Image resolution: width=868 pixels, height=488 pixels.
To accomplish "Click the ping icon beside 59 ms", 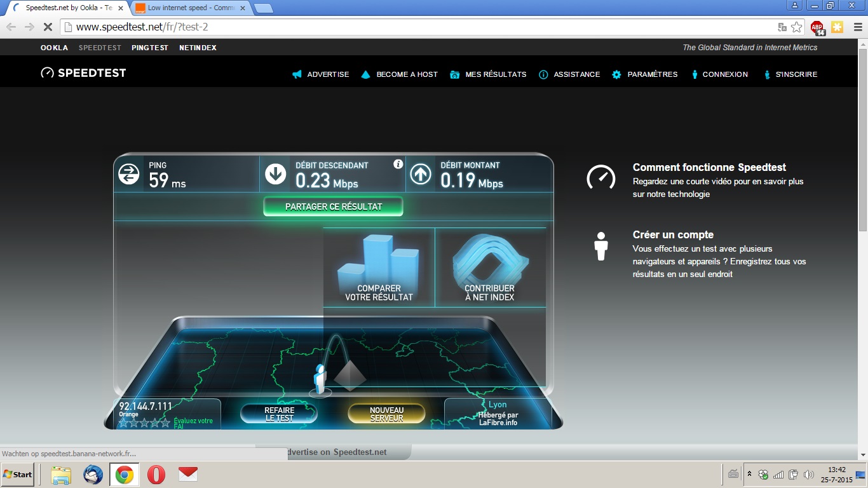I will click(130, 172).
